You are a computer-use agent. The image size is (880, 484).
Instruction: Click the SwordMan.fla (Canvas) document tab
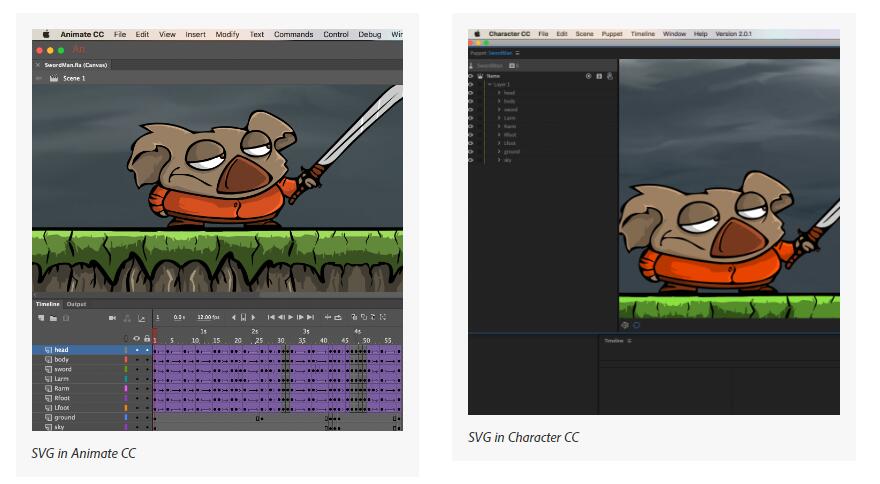tap(75, 65)
